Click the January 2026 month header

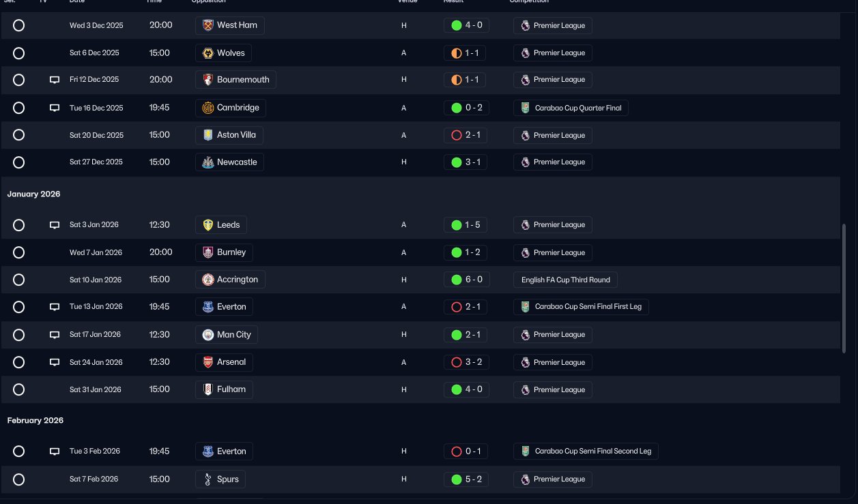pyautogui.click(x=34, y=194)
